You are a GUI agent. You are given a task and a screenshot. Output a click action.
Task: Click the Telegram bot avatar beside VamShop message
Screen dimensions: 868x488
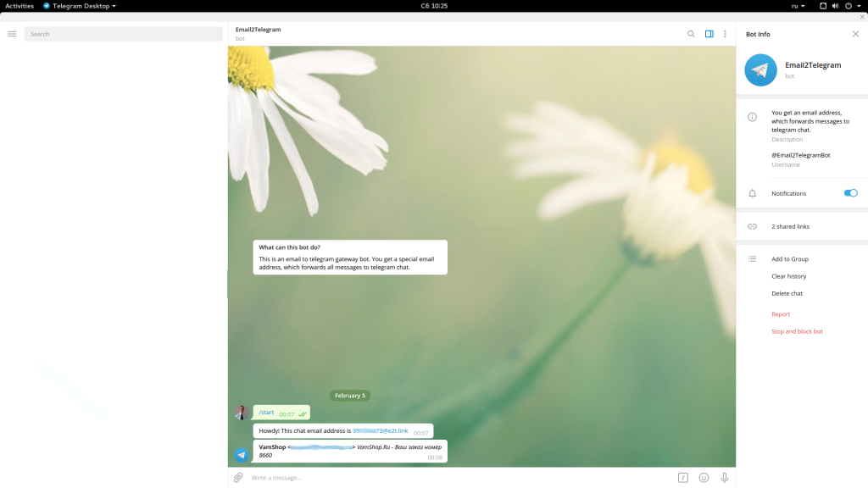[x=242, y=455]
